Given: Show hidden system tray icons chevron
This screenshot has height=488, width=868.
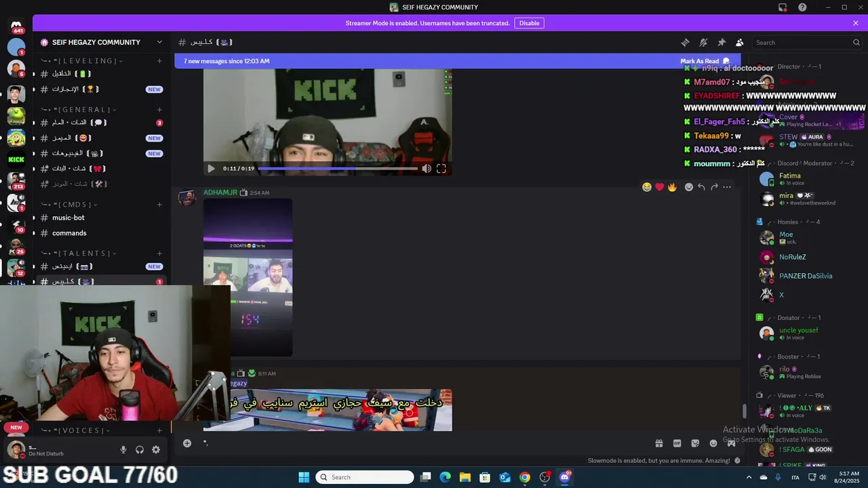Looking at the screenshot, I should click(x=749, y=477).
